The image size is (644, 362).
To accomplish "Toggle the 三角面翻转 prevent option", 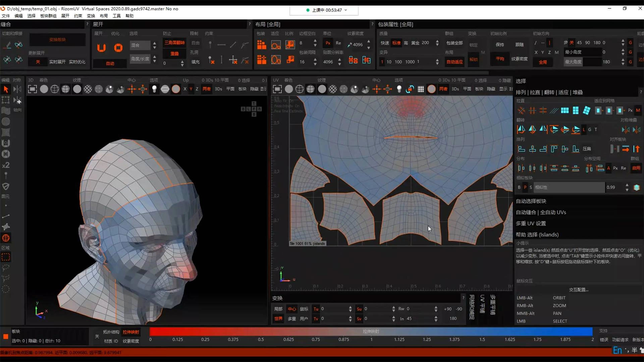I will [174, 43].
